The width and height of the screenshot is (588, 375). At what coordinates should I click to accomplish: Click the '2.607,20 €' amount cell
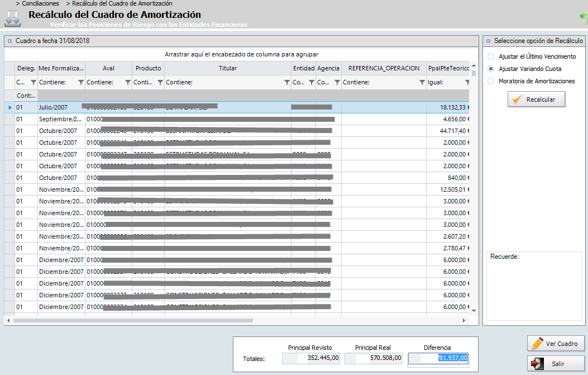[x=448, y=236]
